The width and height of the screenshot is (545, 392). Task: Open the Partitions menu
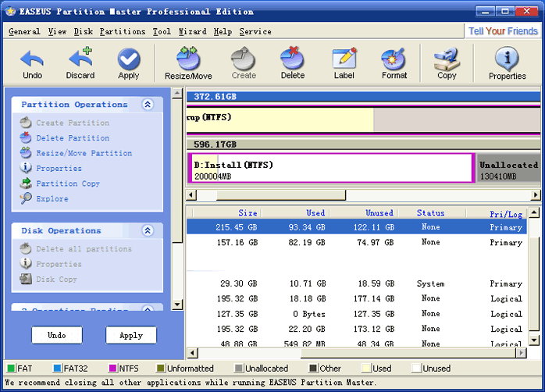(x=123, y=31)
